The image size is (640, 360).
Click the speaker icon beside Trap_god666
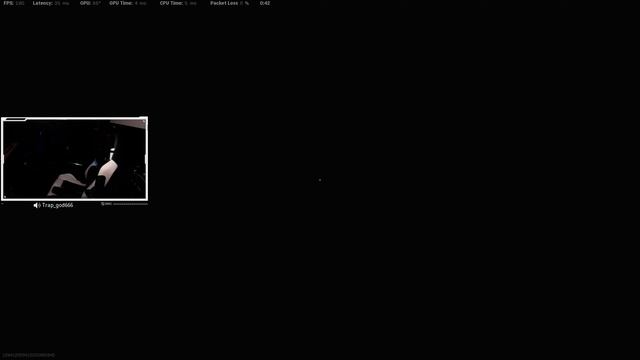coord(37,205)
